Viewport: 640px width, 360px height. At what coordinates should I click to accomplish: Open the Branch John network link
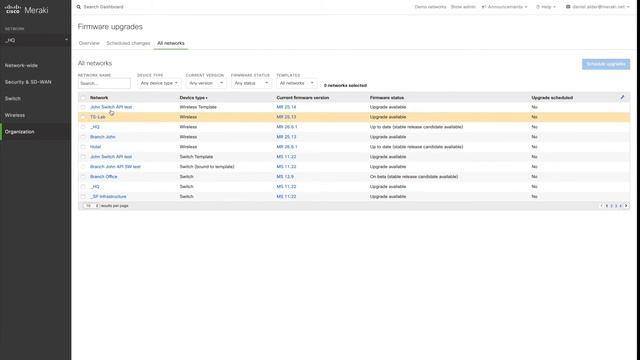pos(103,137)
